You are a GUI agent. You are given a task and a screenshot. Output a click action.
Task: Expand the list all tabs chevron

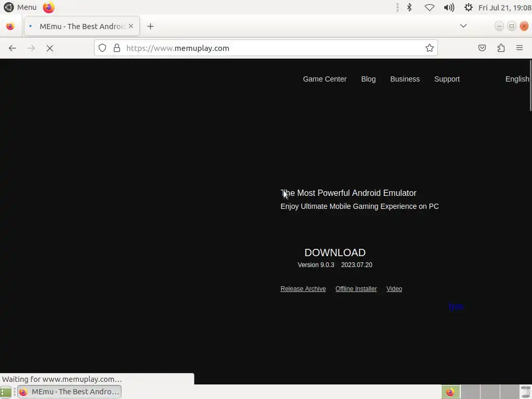[x=463, y=26]
